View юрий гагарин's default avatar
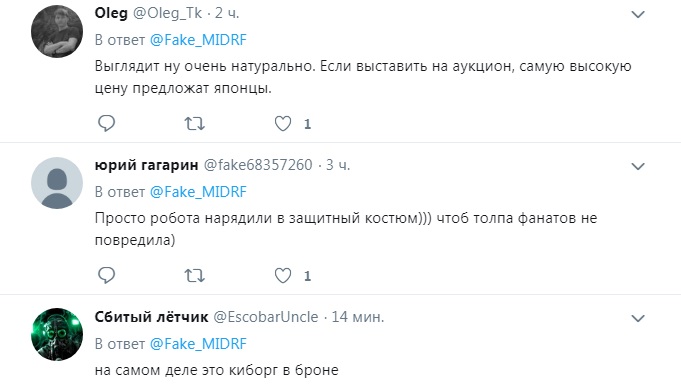This screenshot has width=681, height=387. 57,183
